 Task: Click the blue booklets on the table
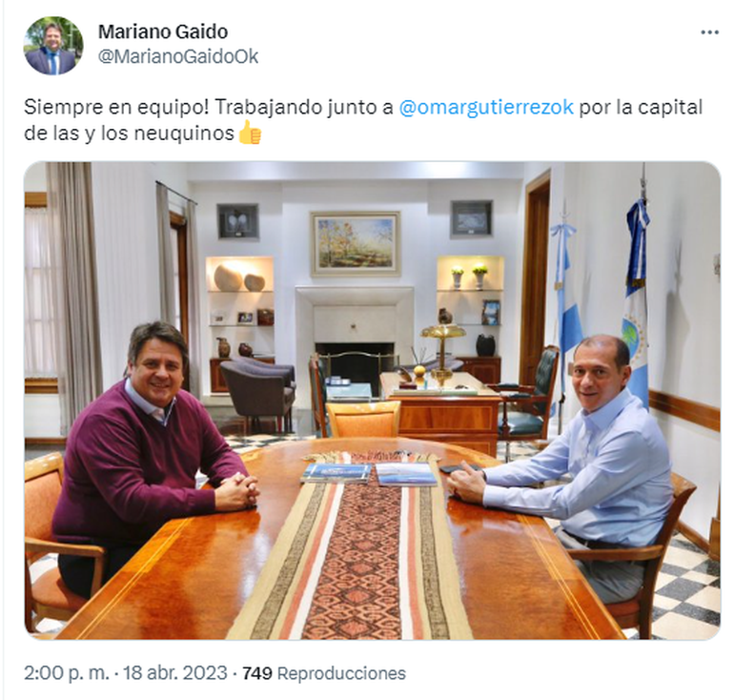pos(370,474)
